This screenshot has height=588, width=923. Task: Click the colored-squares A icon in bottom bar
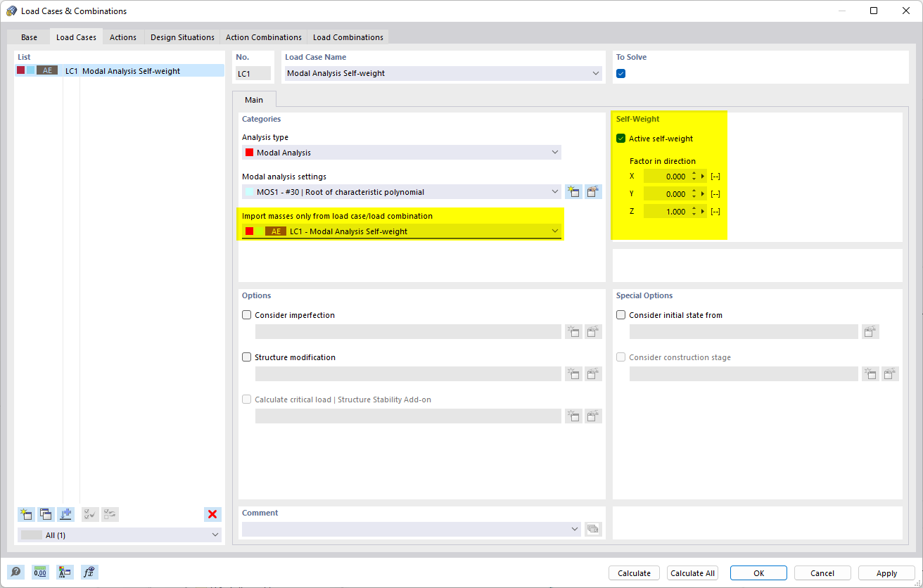65,573
